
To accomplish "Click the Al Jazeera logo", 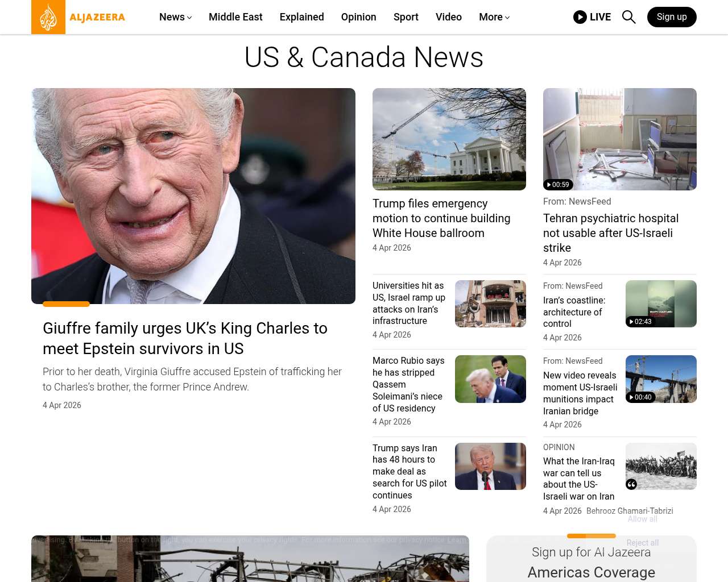I will pyautogui.click(x=78, y=17).
